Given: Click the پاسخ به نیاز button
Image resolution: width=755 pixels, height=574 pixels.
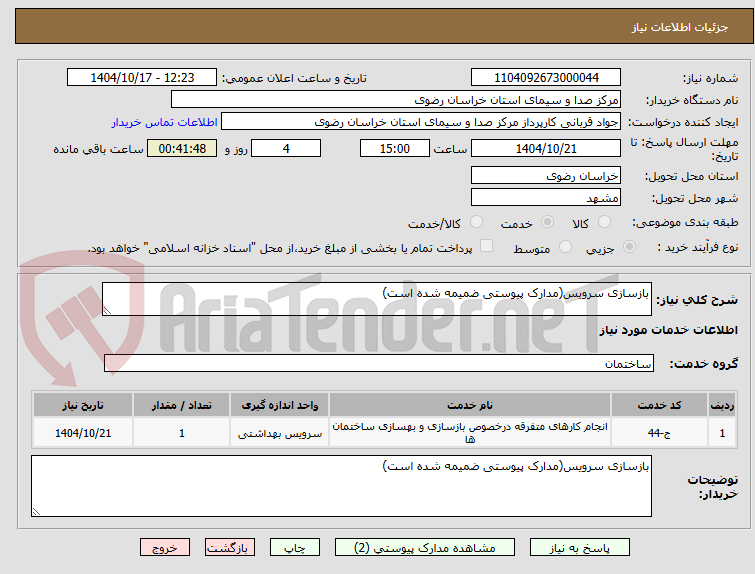Looking at the screenshot, I should pyautogui.click(x=580, y=548).
